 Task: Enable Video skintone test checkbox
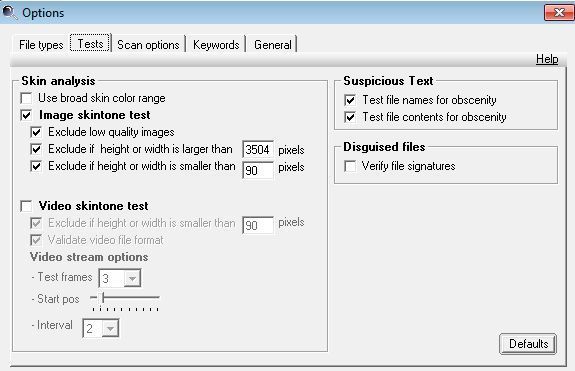click(x=26, y=206)
